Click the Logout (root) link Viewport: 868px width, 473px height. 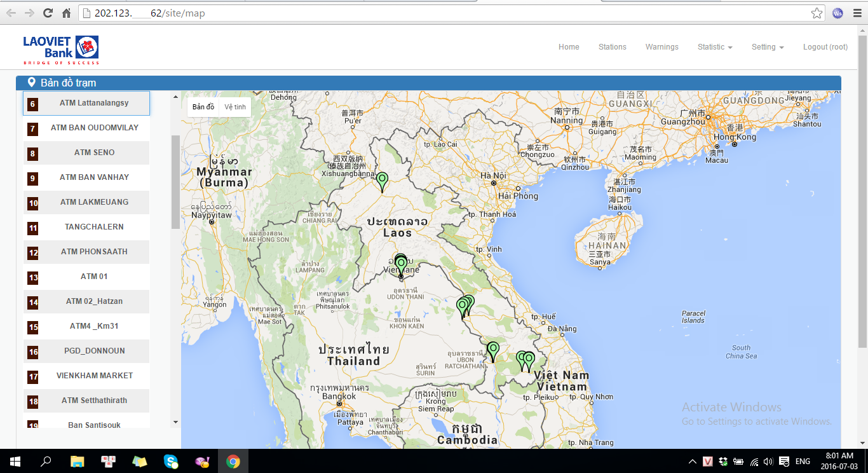[x=825, y=47]
